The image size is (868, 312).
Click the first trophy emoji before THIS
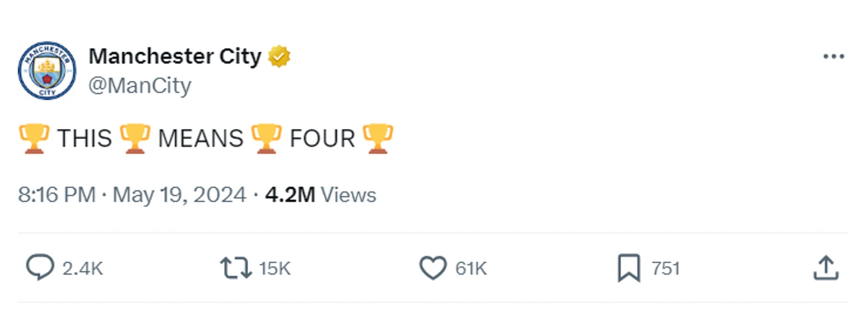(x=34, y=138)
